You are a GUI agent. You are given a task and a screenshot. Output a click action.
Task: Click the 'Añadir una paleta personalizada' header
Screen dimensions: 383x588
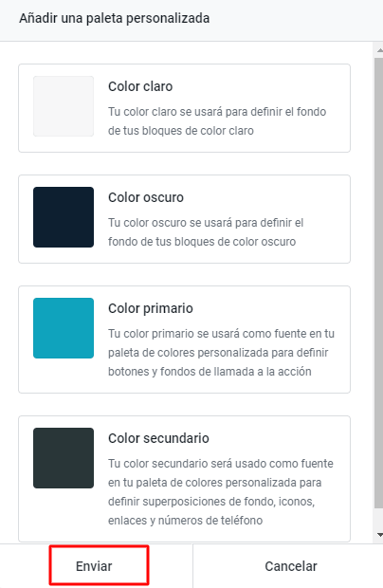[115, 18]
